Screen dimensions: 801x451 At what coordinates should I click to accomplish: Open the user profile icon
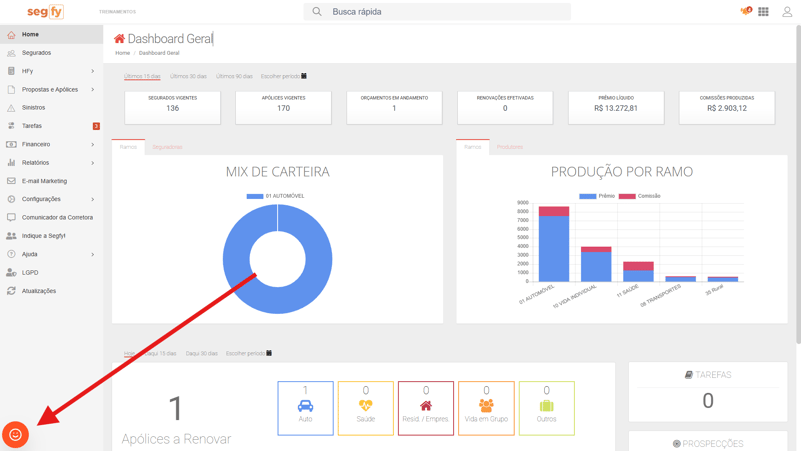click(787, 12)
